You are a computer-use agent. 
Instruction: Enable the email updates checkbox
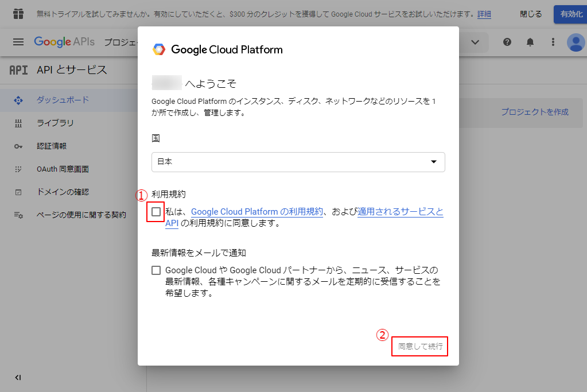(156, 270)
